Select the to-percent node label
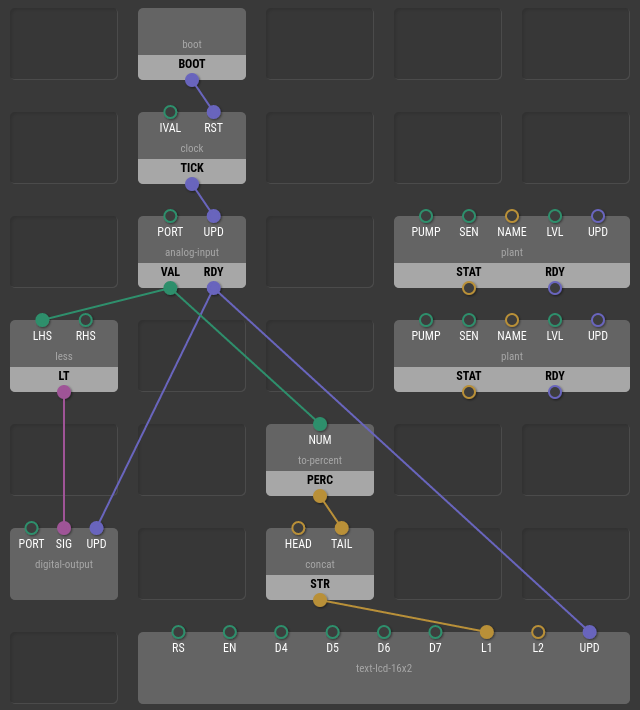The image size is (640, 710). pos(320,460)
